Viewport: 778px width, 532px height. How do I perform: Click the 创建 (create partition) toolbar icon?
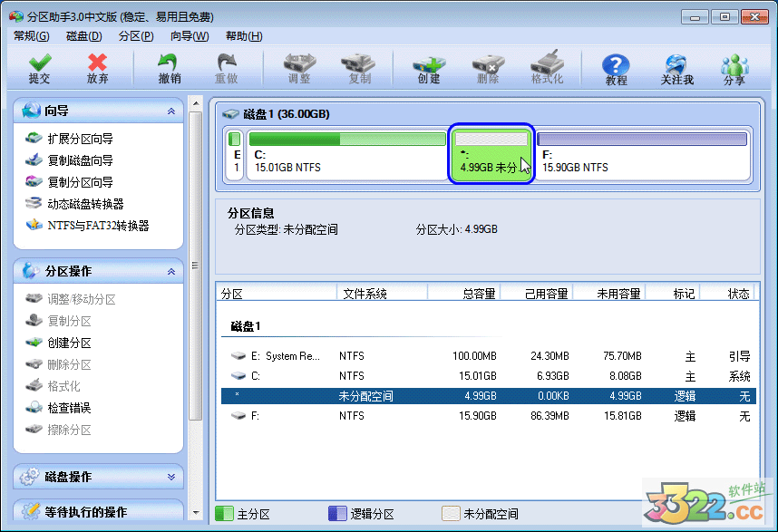point(429,68)
